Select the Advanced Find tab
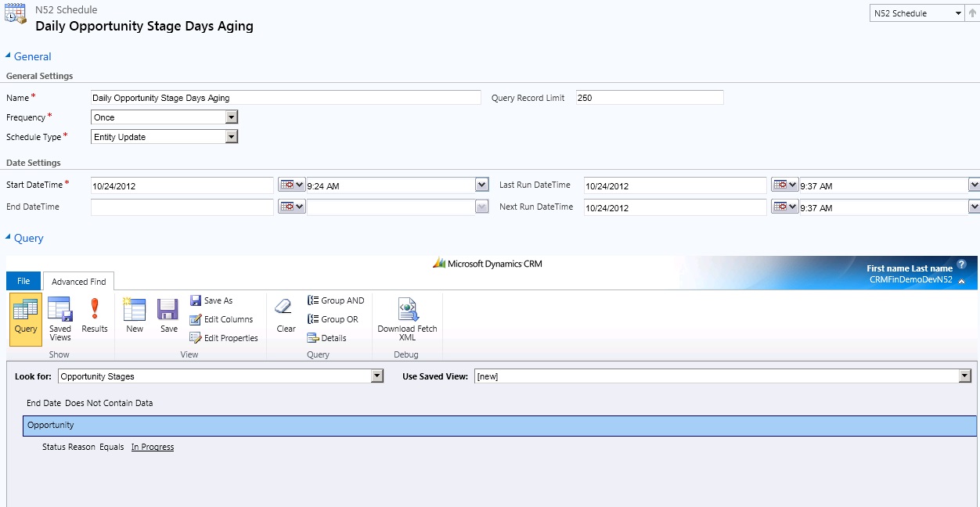Screen dimensions: 980x507 pos(79,282)
